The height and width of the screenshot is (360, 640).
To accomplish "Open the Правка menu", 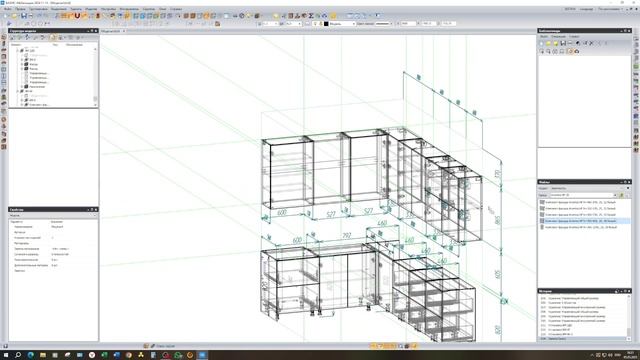I will point(20,9).
